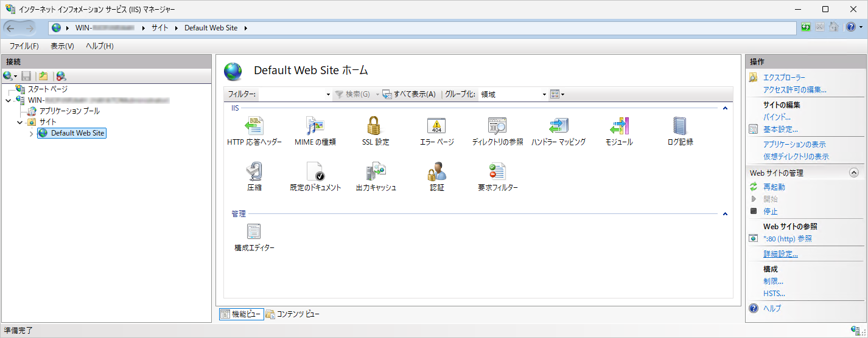Open the 認証 authentication icon
Screen dimensions: 868x338
[x=436, y=171]
